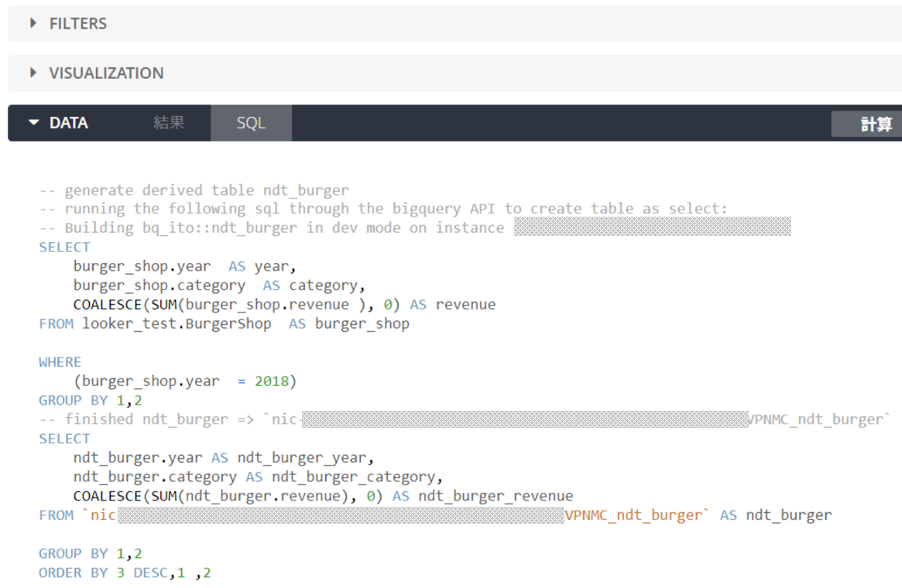
Task: Click the 'VPNMC_ndt_burger` AS ndt_burger' FROM line
Action: pos(435,515)
